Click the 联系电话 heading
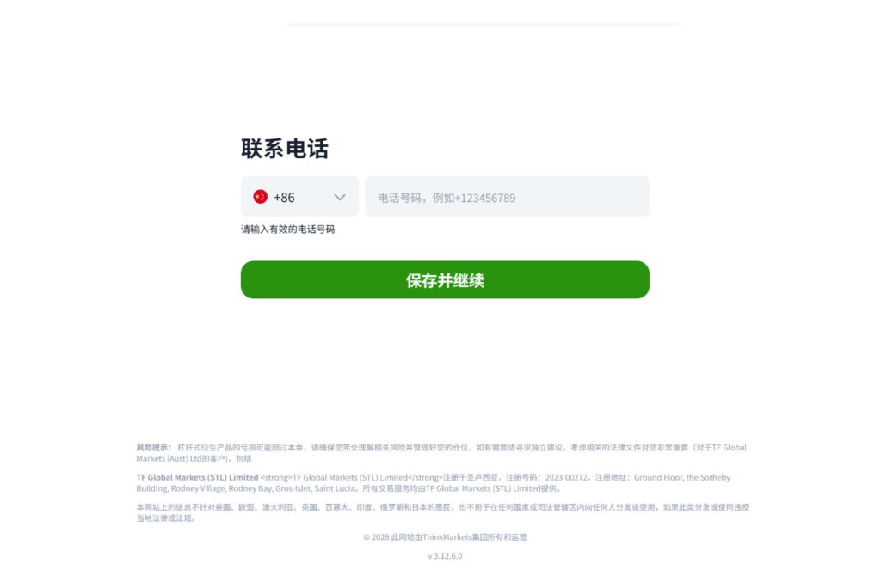 [285, 149]
